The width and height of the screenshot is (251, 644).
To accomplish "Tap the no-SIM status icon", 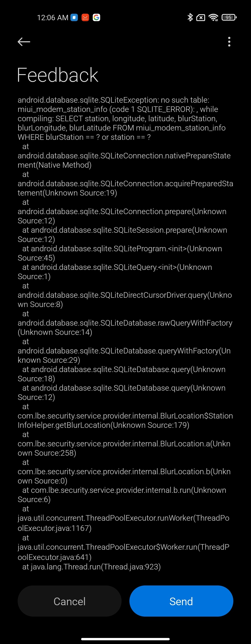I will coord(201,17).
